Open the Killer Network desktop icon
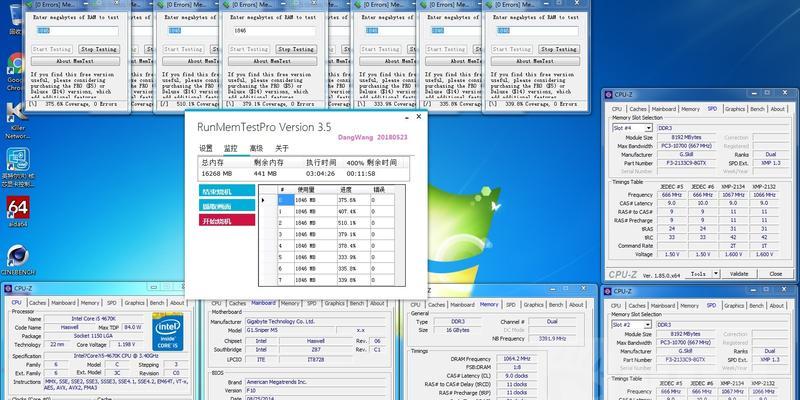Screen dimensions: 800x400 click(x=16, y=121)
